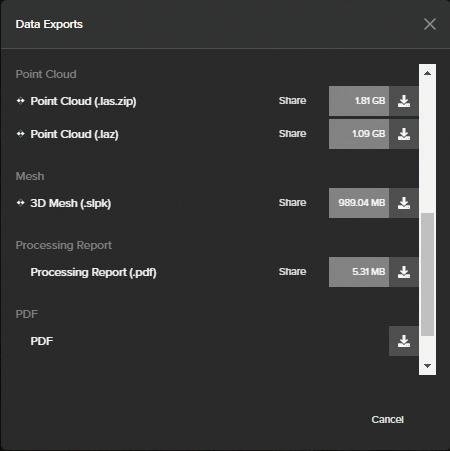Download the Processing Report (.pdf)
The image size is (450, 451).
tap(404, 272)
